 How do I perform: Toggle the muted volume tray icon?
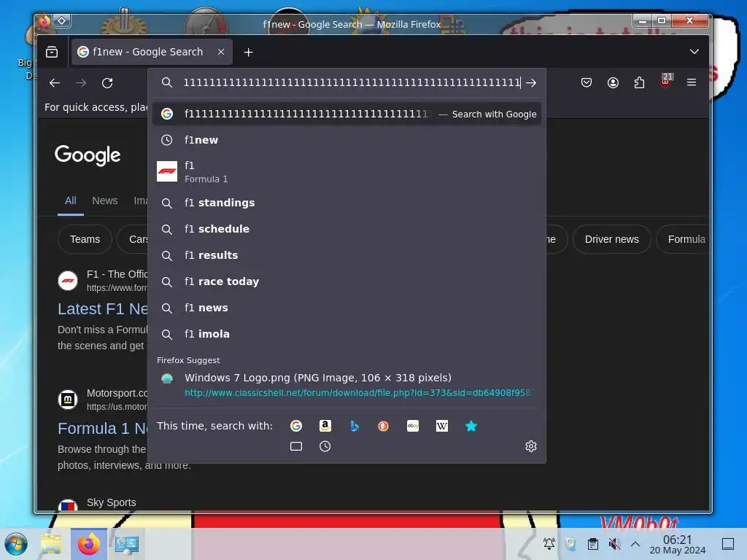614,543
